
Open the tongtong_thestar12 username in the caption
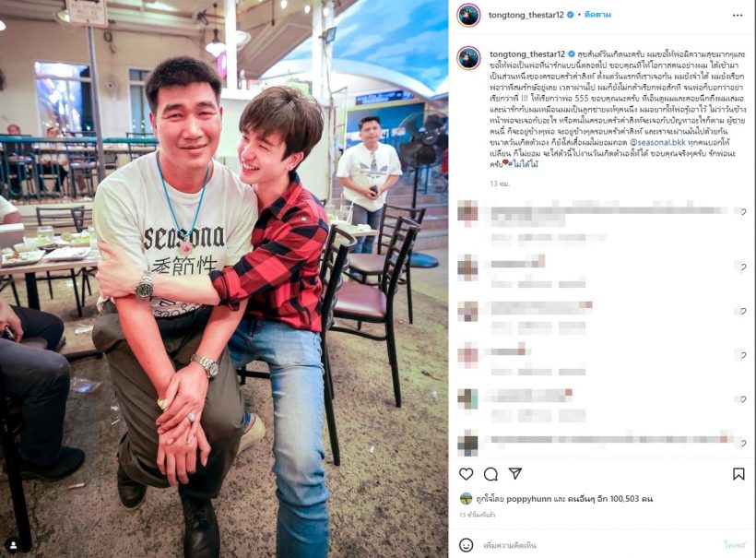(x=527, y=54)
